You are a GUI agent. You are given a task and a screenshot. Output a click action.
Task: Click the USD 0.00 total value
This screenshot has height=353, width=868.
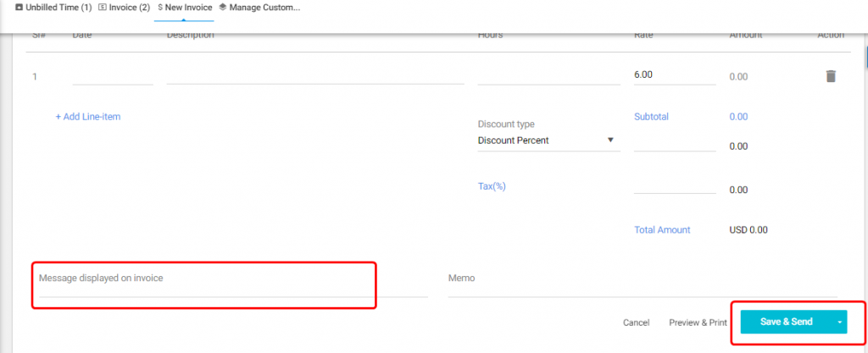point(748,229)
